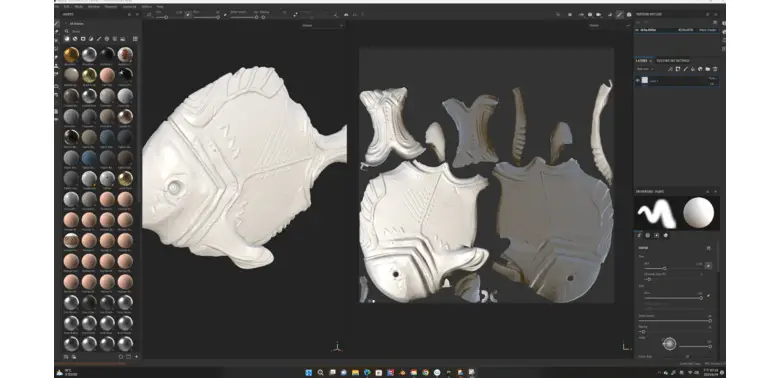The image size is (780, 378).
Task: Select Layer 1 thumbnail in Layers panel
Action: point(645,80)
